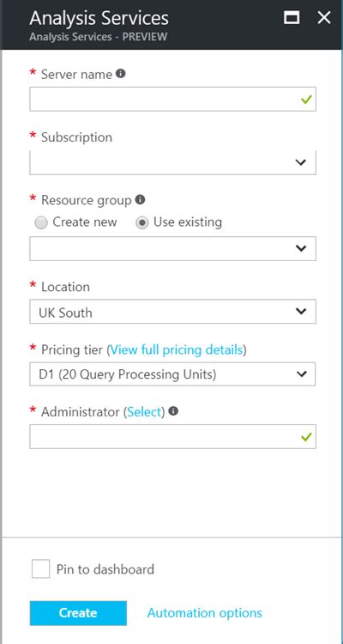The height and width of the screenshot is (644, 343).
Task: Click the Resource group info icon
Action: 140,200
